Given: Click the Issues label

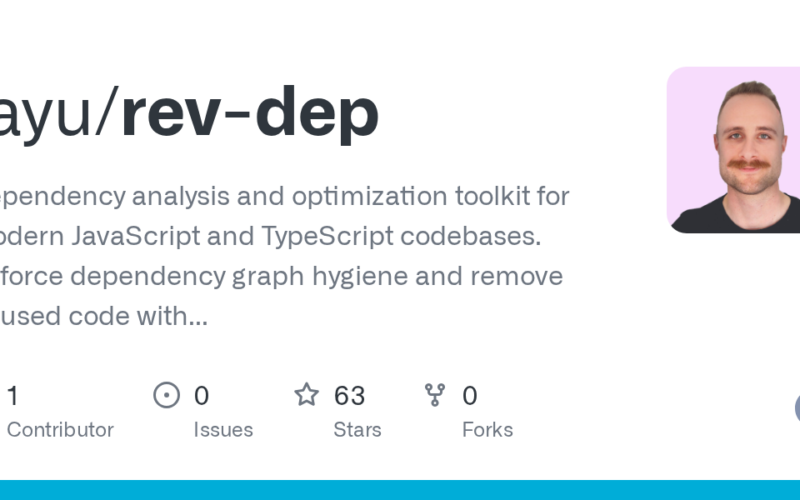Looking at the screenshot, I should (223, 430).
